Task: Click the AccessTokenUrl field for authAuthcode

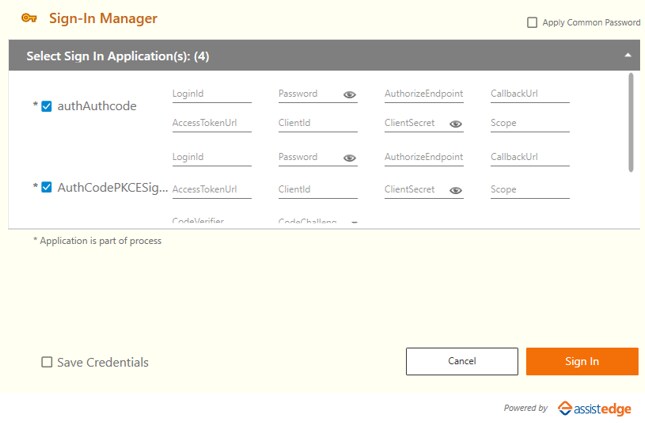Action: (x=211, y=124)
